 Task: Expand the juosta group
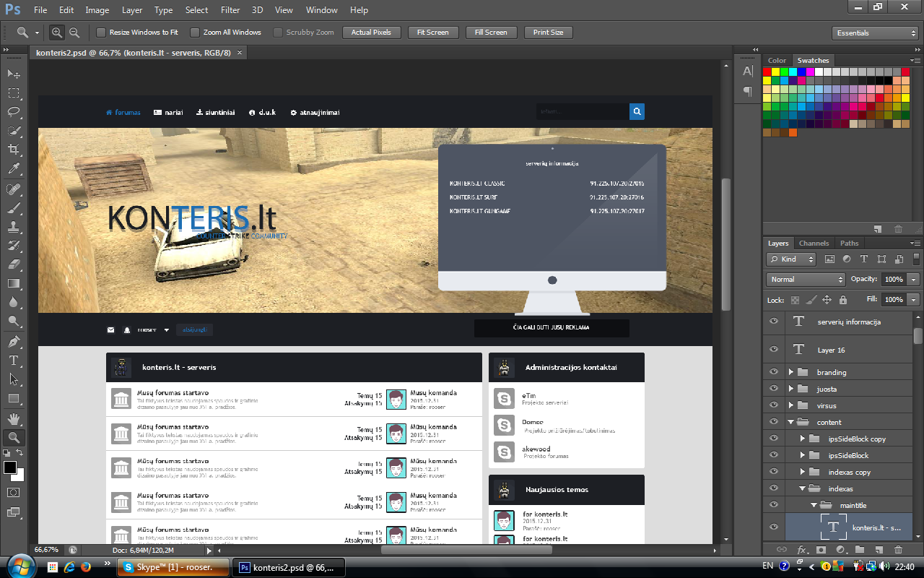click(x=790, y=389)
